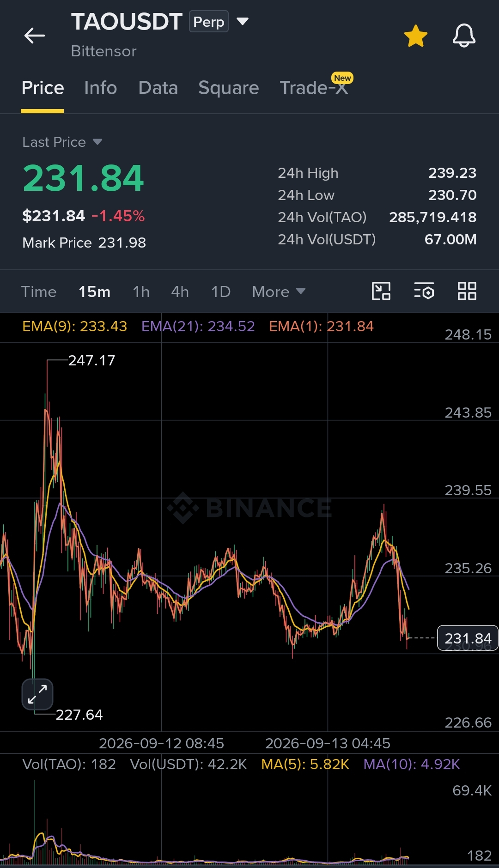Select the 1h timeframe
Screen dimensions: 499x868
click(x=141, y=292)
